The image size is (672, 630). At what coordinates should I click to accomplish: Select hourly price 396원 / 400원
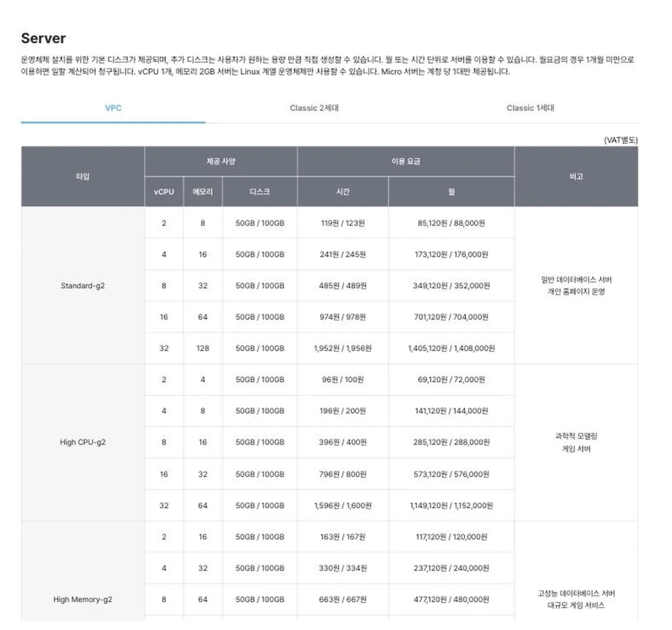[343, 442]
